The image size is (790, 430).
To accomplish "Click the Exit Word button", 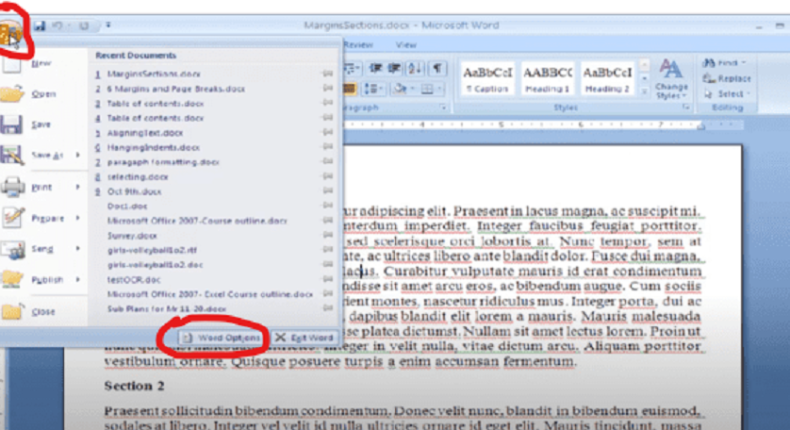I will pos(305,338).
